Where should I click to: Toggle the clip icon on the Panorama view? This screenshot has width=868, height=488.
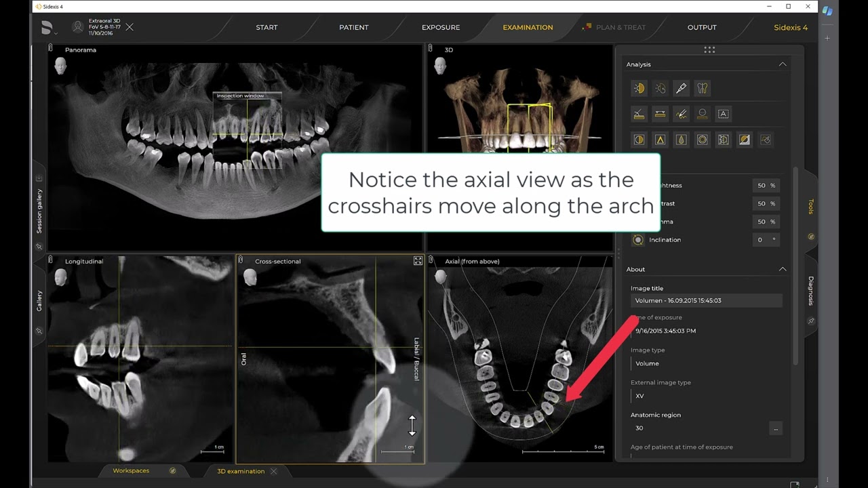(51, 48)
